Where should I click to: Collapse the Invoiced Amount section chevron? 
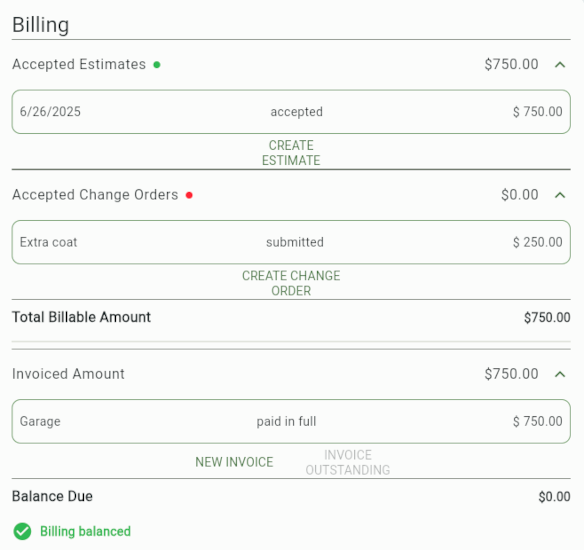pos(560,374)
